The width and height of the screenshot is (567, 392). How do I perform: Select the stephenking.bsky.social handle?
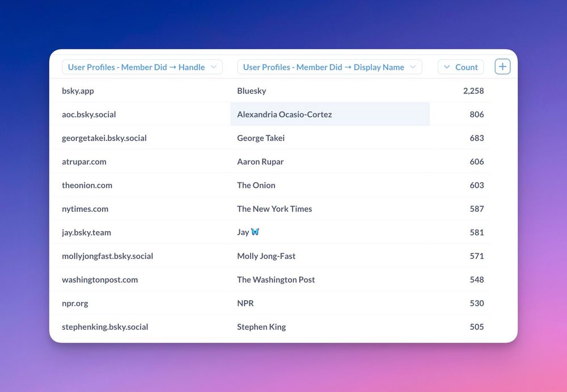click(x=105, y=327)
